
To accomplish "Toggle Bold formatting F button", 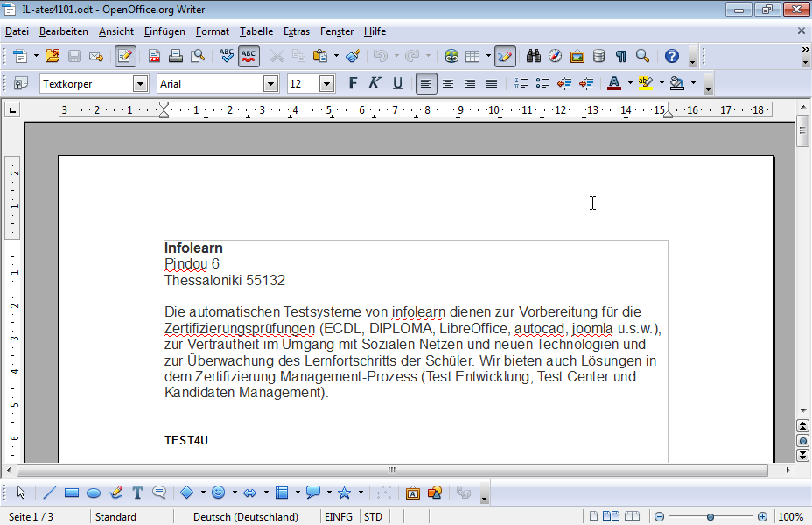I will pos(353,83).
